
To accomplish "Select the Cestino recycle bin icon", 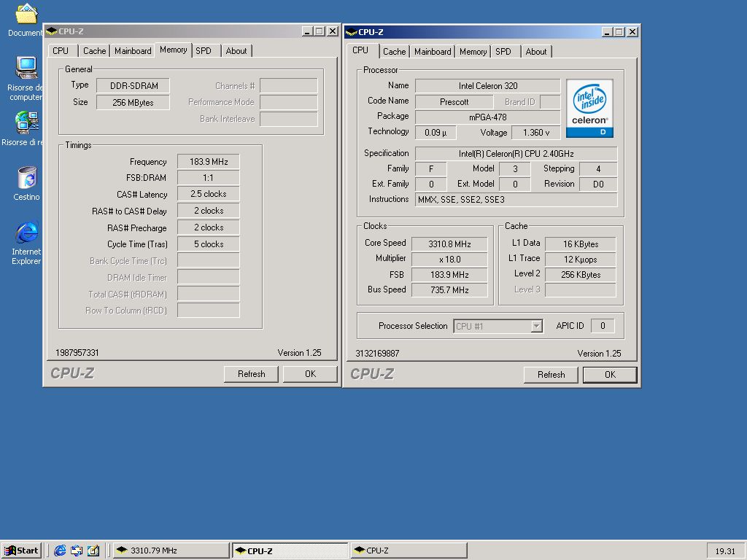I will (x=27, y=183).
